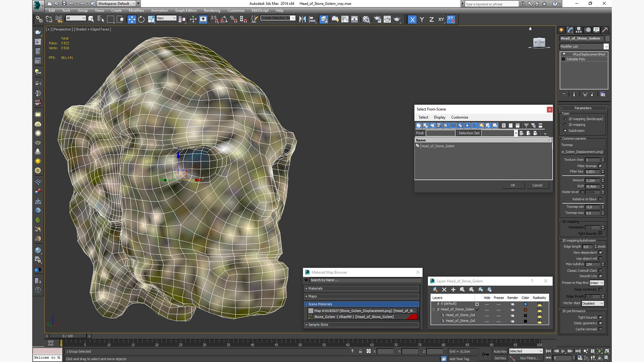The width and height of the screenshot is (644, 362).
Task: Open the Modifier List dropdown
Action: (584, 47)
